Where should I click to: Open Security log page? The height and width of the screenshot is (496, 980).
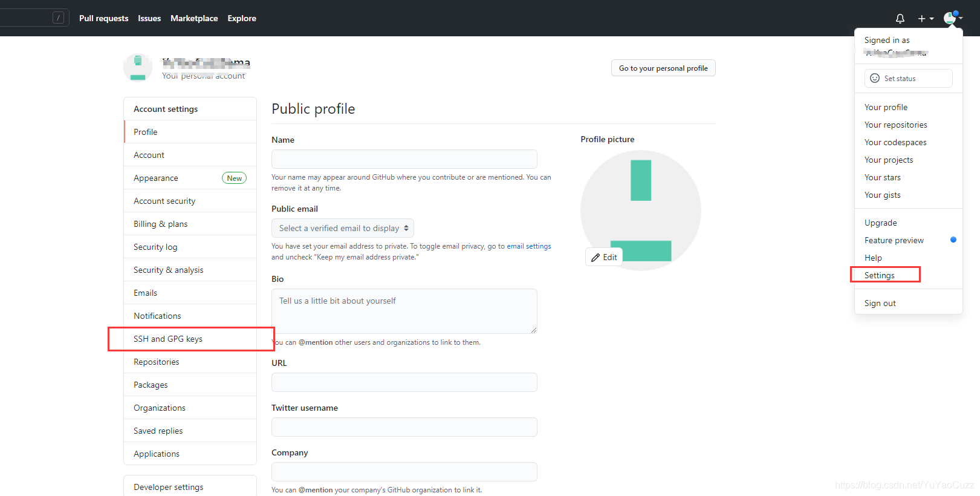pyautogui.click(x=190, y=247)
